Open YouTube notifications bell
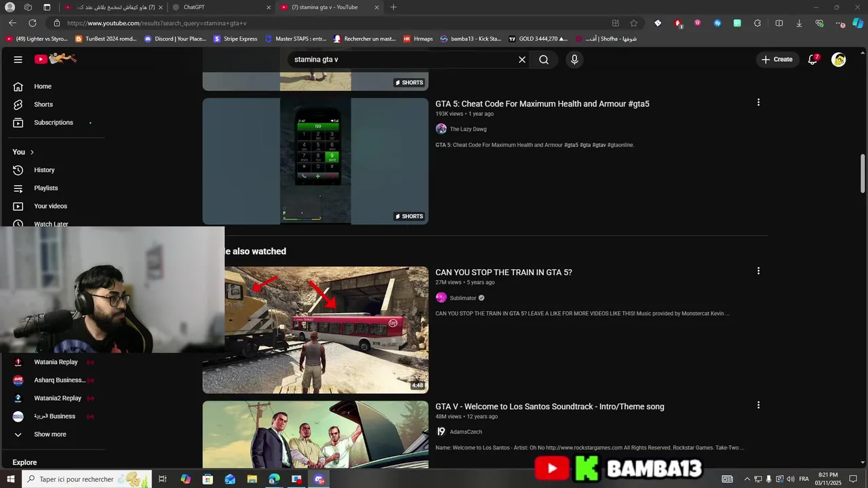Viewport: 868px width, 488px height. click(x=812, y=60)
